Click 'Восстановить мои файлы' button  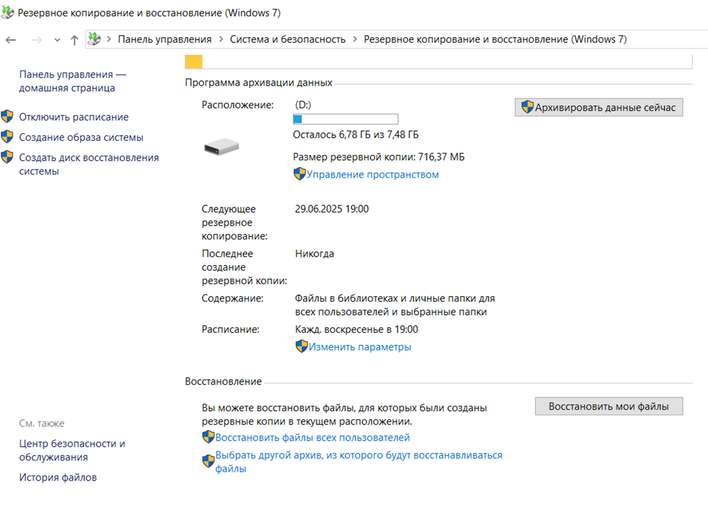point(609,406)
